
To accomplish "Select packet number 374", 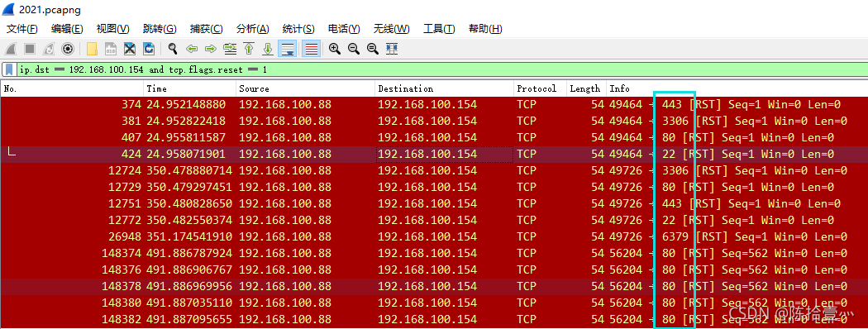I will coord(434,104).
